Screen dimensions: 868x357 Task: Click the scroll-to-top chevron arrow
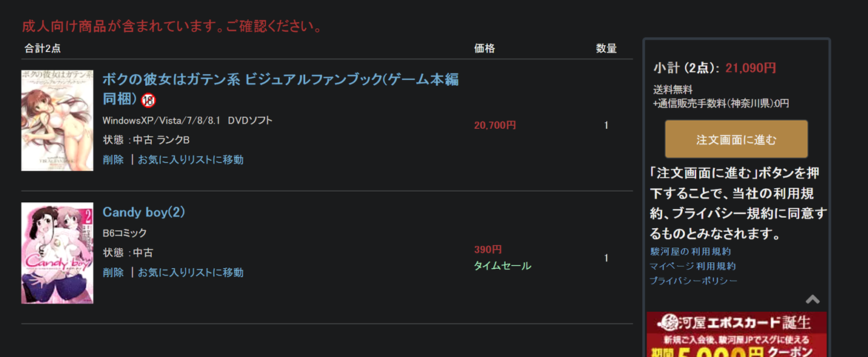[x=812, y=299]
